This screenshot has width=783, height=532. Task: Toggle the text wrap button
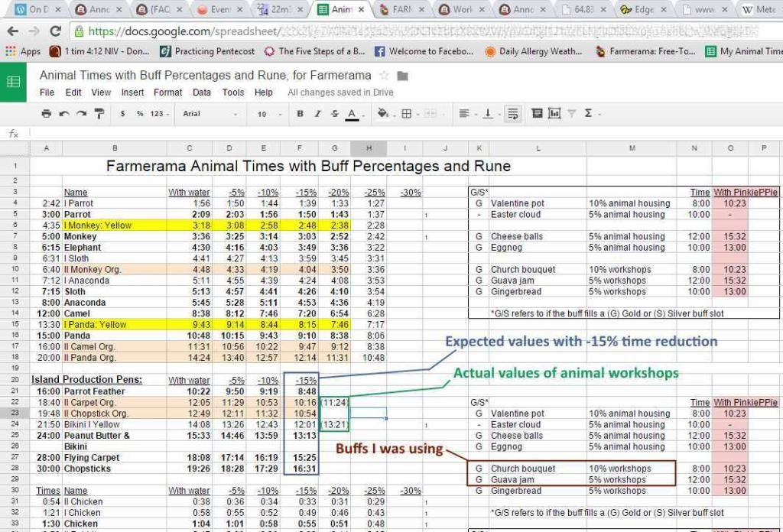coord(512,113)
